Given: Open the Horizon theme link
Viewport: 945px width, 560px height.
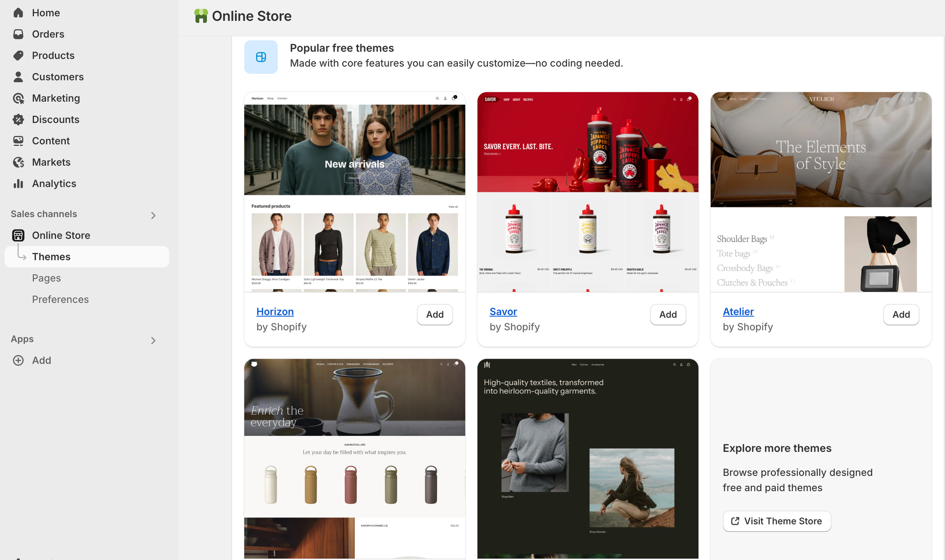Looking at the screenshot, I should click(275, 311).
